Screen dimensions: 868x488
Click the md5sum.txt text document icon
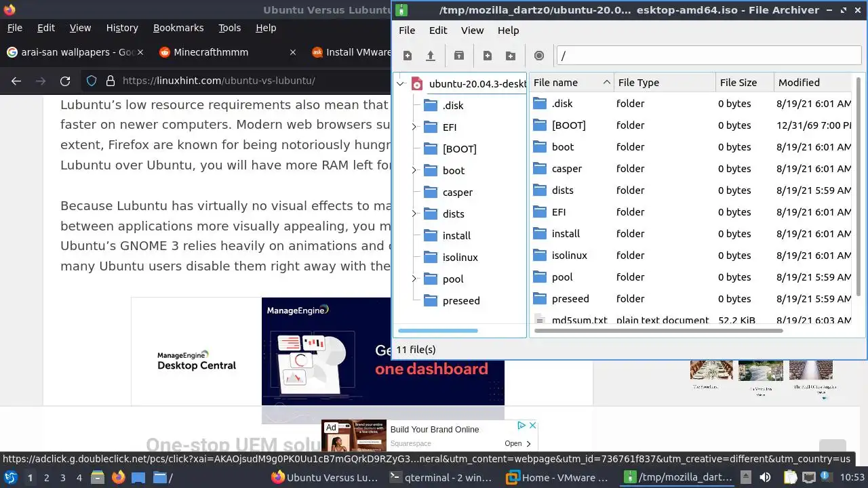point(540,321)
